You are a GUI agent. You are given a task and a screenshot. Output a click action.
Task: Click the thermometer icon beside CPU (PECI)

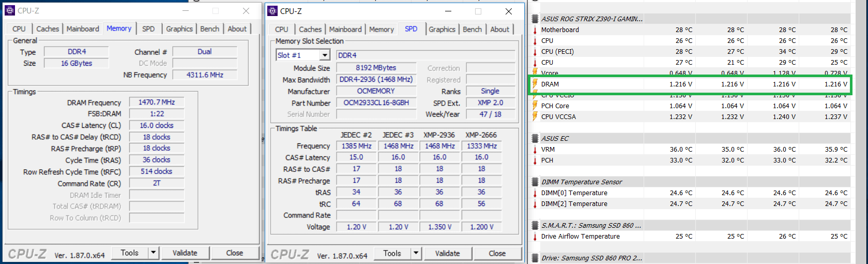coord(535,52)
